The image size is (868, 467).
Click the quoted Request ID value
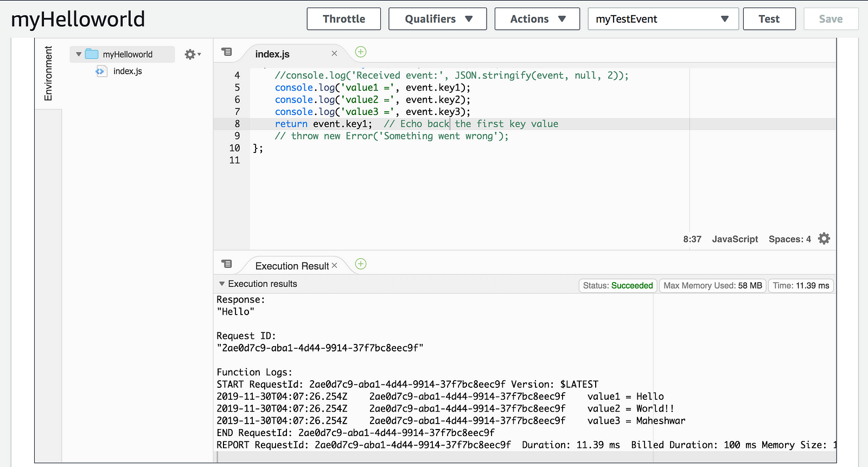320,348
